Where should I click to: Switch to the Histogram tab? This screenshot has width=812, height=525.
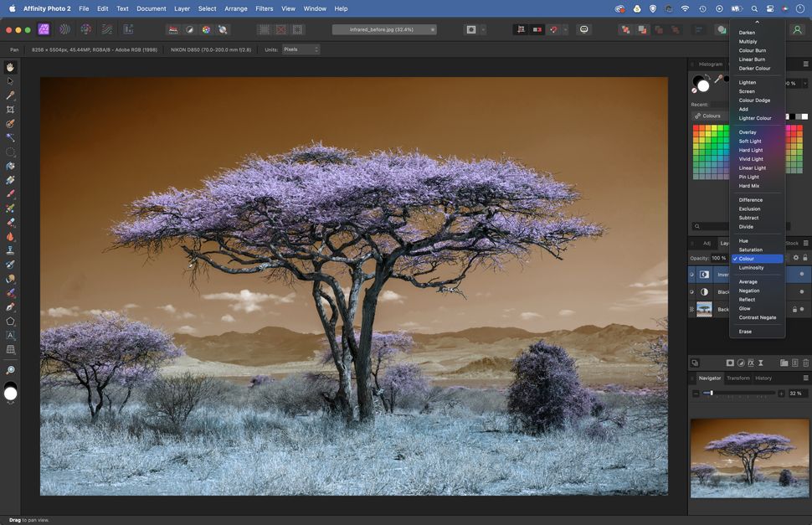711,64
